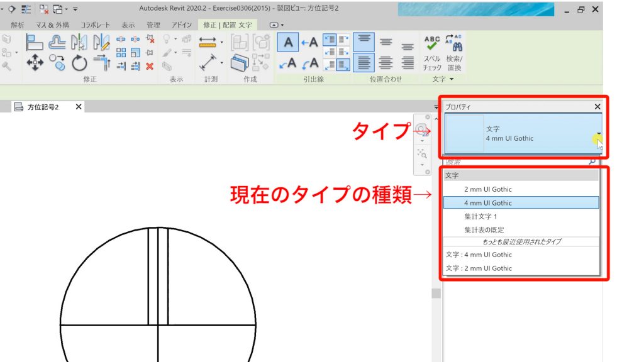Click the 検索 search field
This screenshot has width=644, height=362.
pos(516,162)
